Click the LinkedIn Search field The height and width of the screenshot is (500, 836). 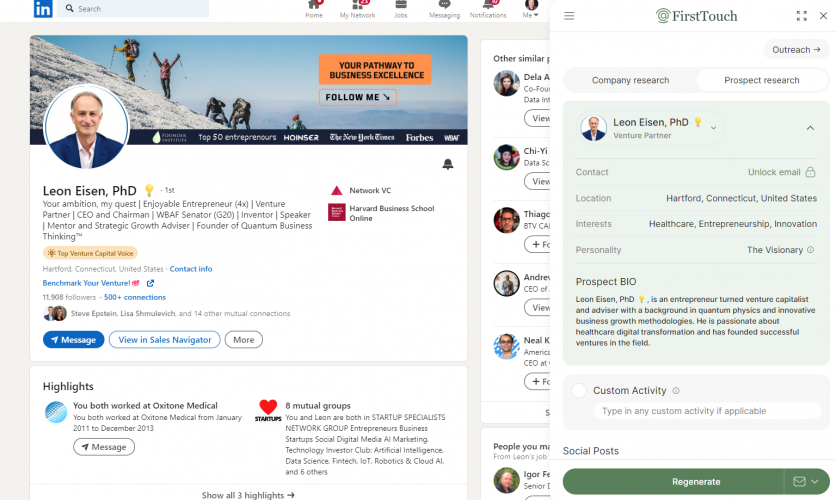[133, 9]
